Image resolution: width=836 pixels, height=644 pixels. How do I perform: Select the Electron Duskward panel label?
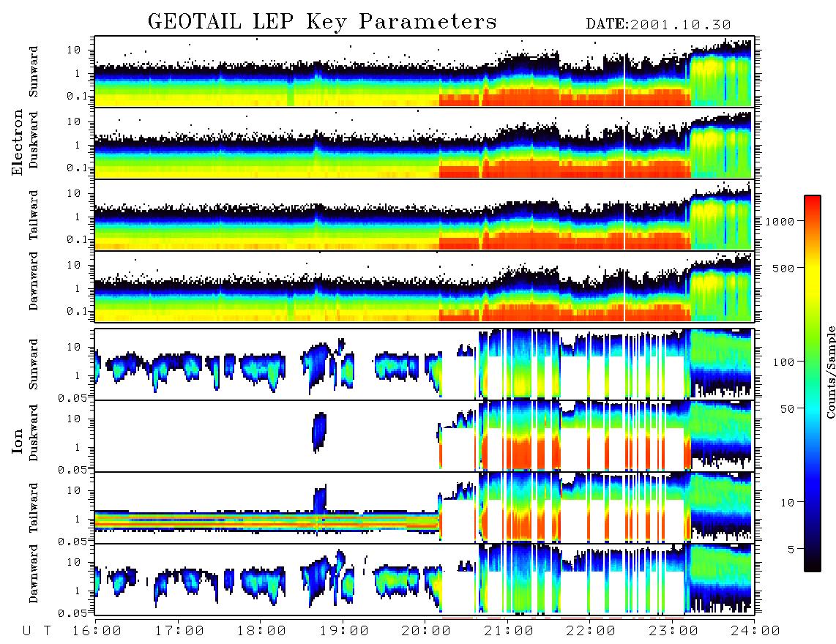coord(34,140)
